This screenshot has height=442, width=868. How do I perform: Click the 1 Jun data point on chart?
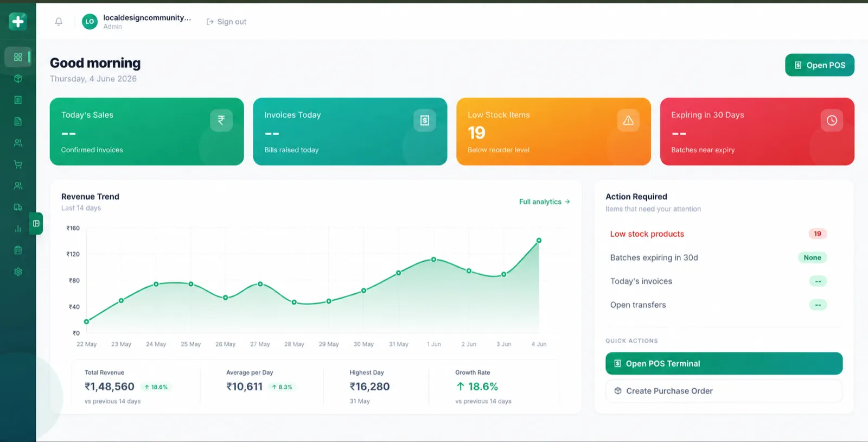point(433,260)
